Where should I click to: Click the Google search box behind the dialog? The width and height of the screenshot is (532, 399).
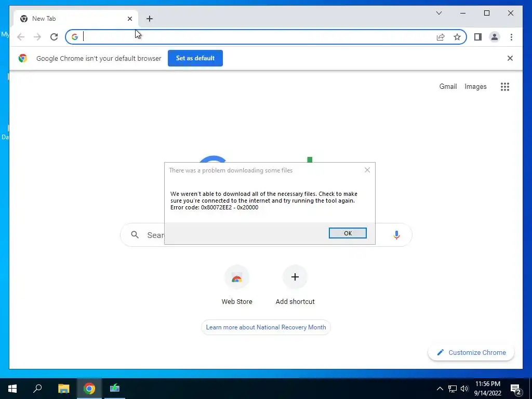tap(266, 235)
